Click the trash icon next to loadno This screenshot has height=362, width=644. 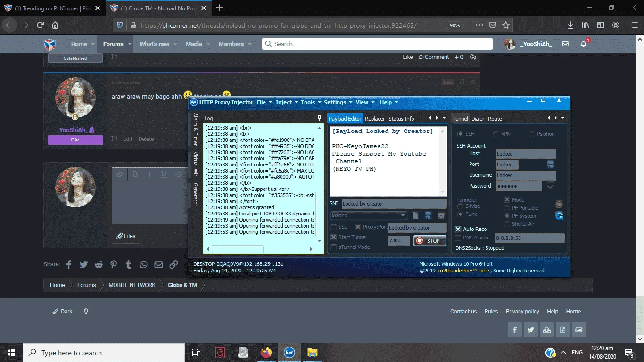[441, 215]
